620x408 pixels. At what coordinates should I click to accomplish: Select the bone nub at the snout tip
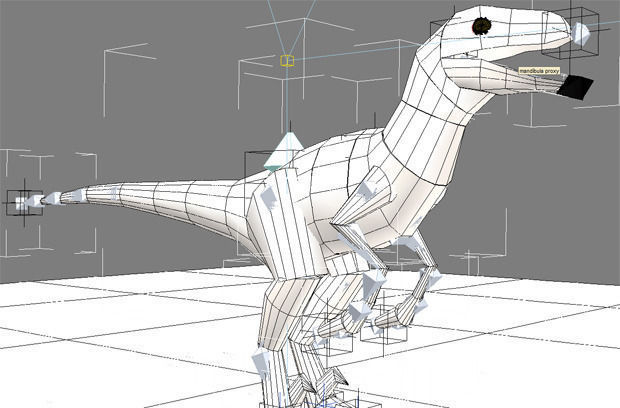pyautogui.click(x=580, y=33)
